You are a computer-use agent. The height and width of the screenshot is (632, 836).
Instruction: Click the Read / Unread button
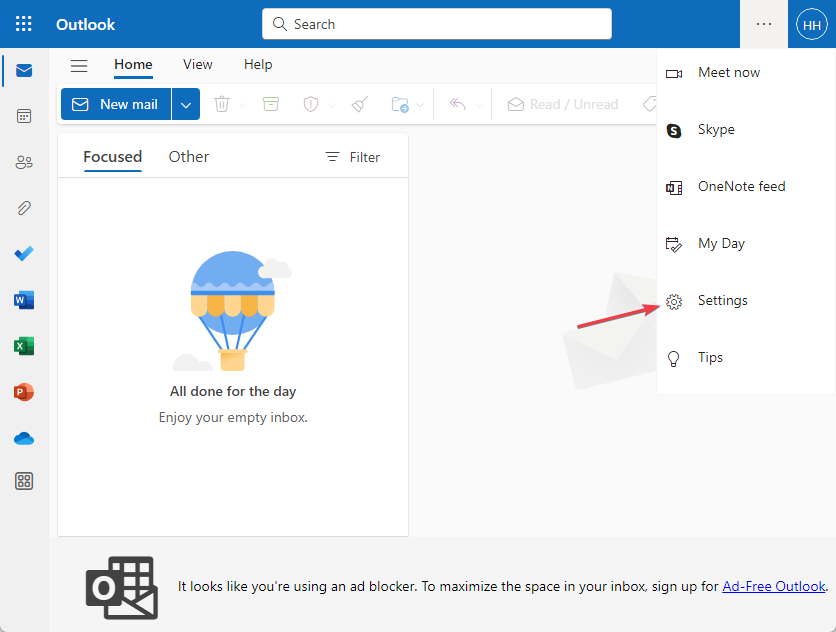tap(563, 104)
